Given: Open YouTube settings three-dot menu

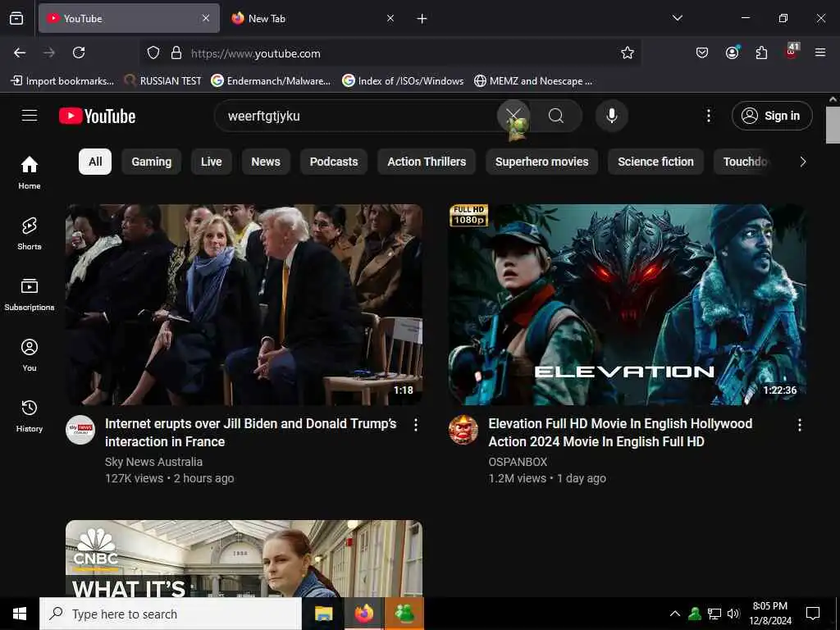Looking at the screenshot, I should pyautogui.click(x=708, y=116).
